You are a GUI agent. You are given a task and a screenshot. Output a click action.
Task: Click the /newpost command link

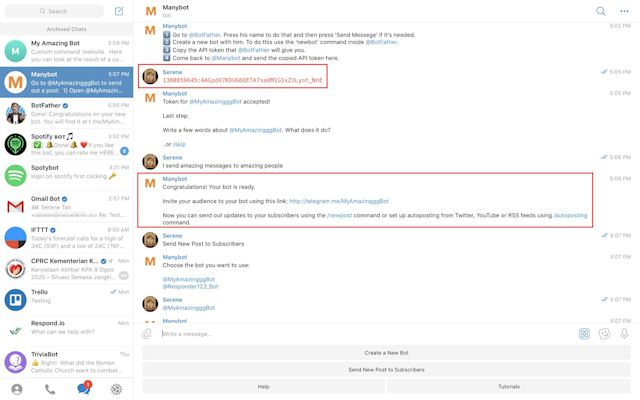point(340,215)
